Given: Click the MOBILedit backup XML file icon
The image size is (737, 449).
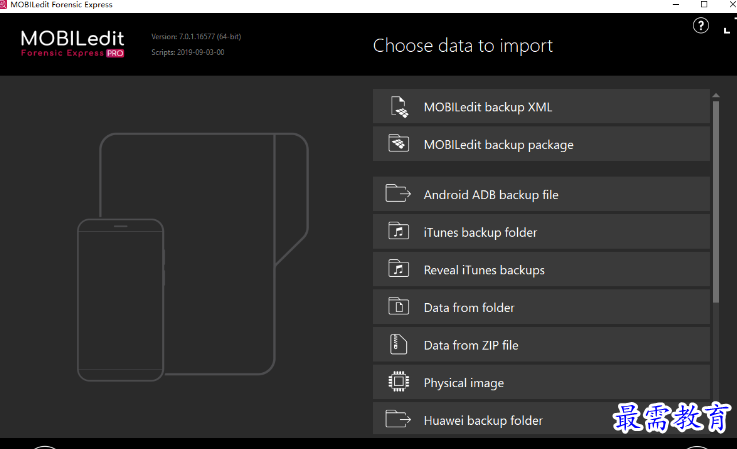Looking at the screenshot, I should tap(399, 107).
